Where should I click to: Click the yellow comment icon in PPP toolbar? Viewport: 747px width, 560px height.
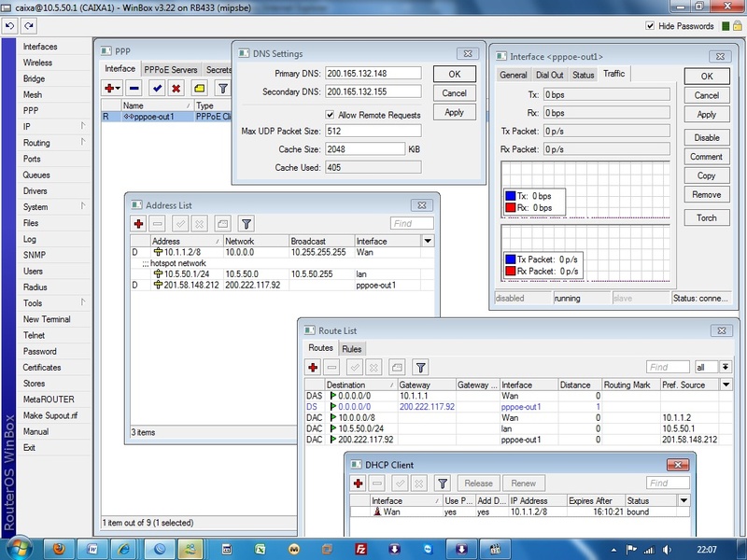pyautogui.click(x=200, y=88)
